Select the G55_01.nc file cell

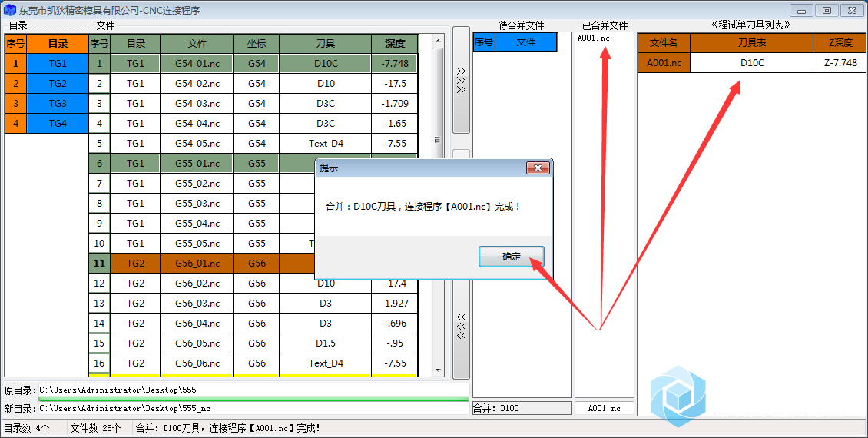[x=197, y=164]
